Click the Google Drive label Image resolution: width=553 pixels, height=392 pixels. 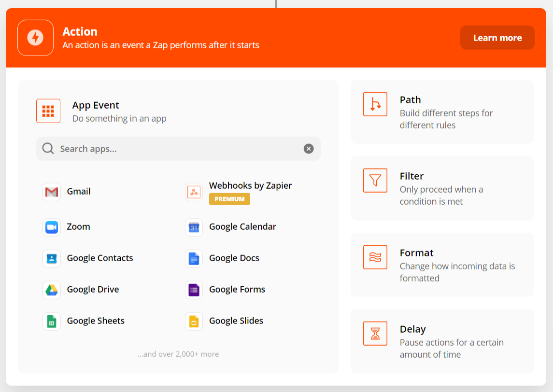(93, 290)
